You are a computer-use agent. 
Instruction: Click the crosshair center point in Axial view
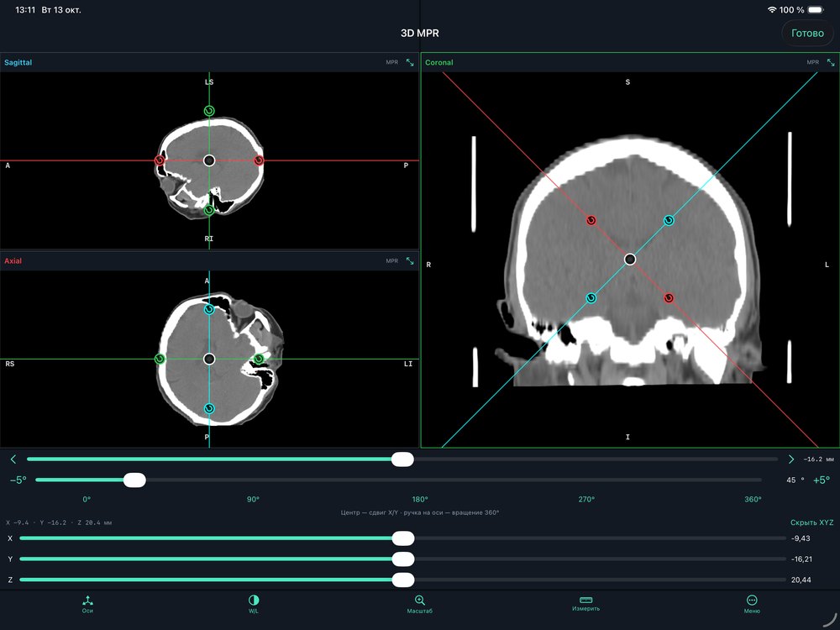tap(209, 359)
